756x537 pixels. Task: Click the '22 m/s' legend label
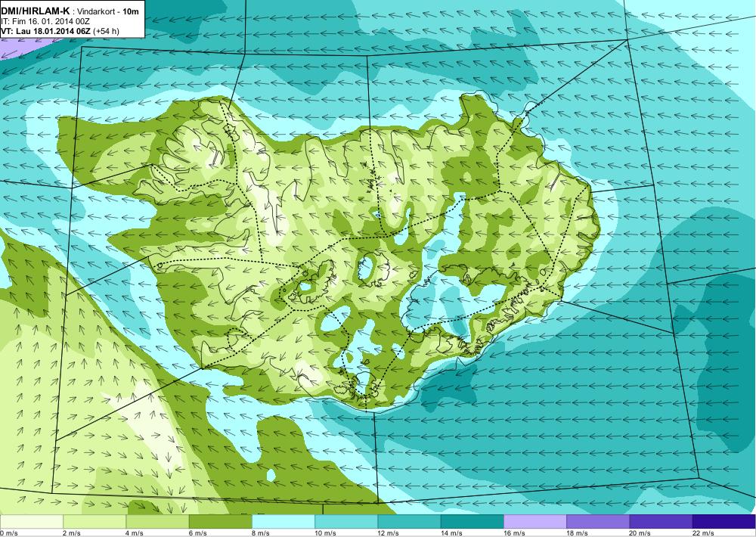pyautogui.click(x=703, y=533)
